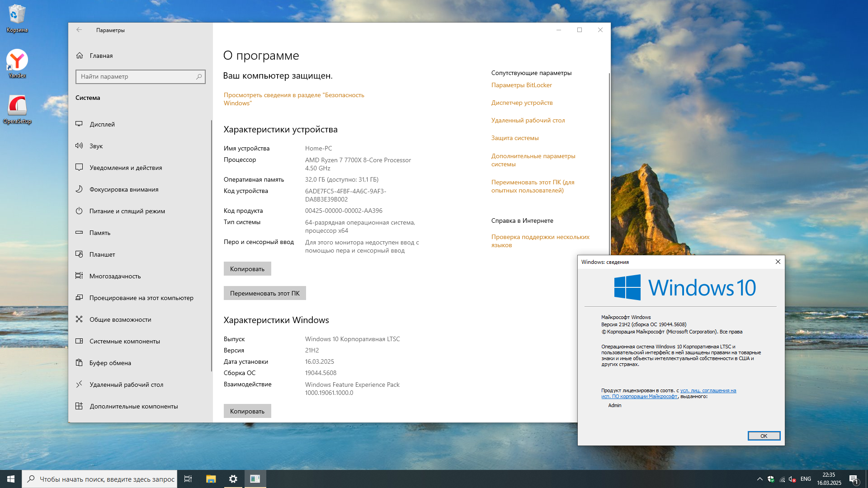The height and width of the screenshot is (488, 868).
Task: Select Multitasking menu item
Action: tap(115, 276)
